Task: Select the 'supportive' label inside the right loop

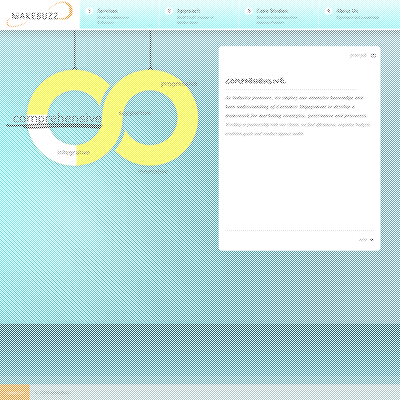Action: click(x=135, y=113)
